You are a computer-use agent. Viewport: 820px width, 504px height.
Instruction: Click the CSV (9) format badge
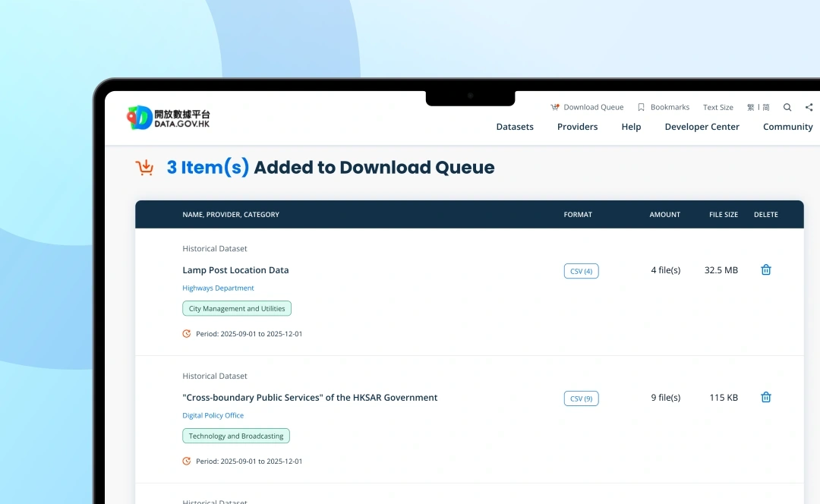581,398
